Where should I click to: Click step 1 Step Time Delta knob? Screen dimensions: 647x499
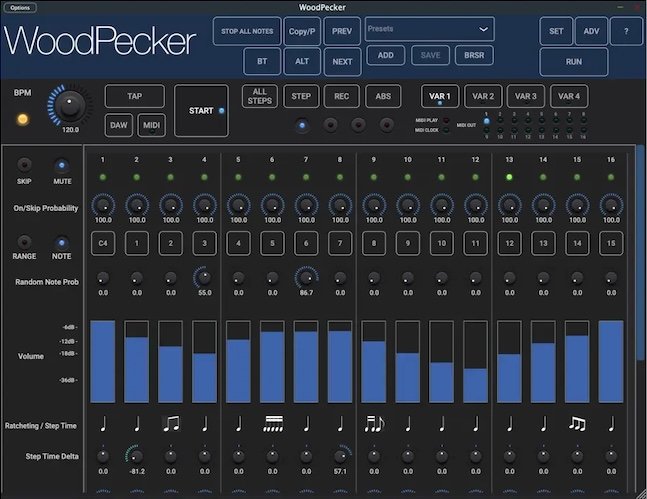[103, 456]
